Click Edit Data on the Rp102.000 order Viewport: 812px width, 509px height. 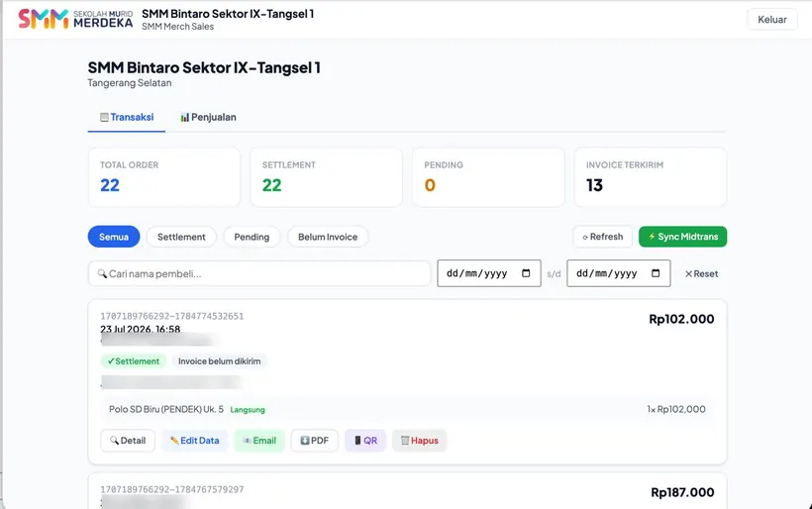pyautogui.click(x=195, y=441)
